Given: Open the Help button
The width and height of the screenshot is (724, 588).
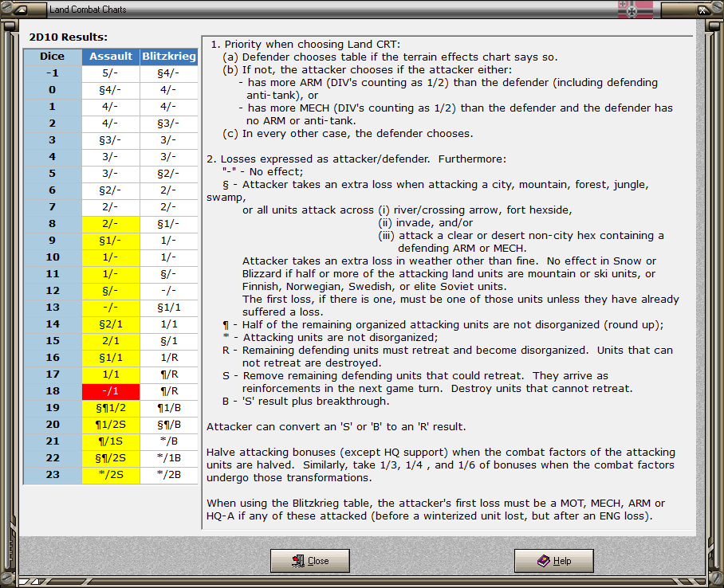Looking at the screenshot, I should point(553,561).
